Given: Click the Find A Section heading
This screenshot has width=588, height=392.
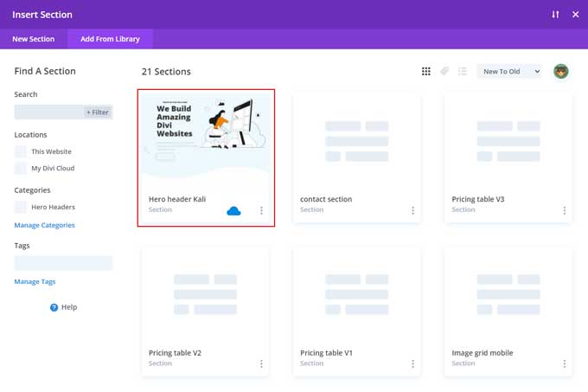Looking at the screenshot, I should pos(45,71).
